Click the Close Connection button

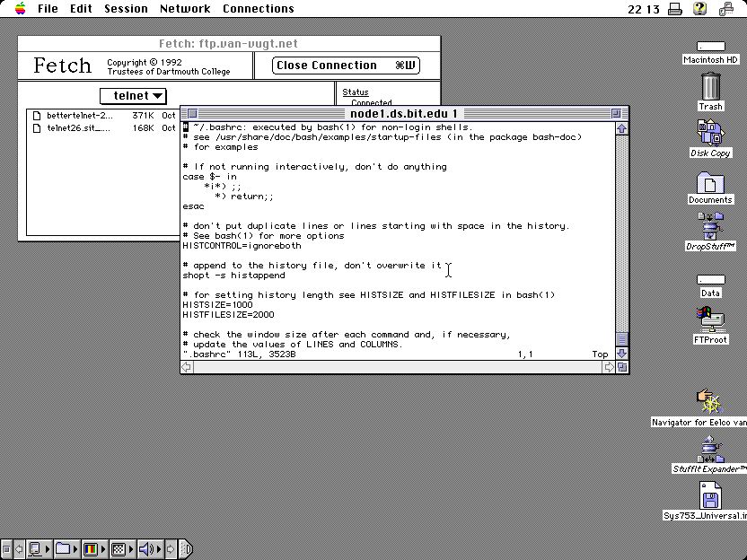pos(346,66)
